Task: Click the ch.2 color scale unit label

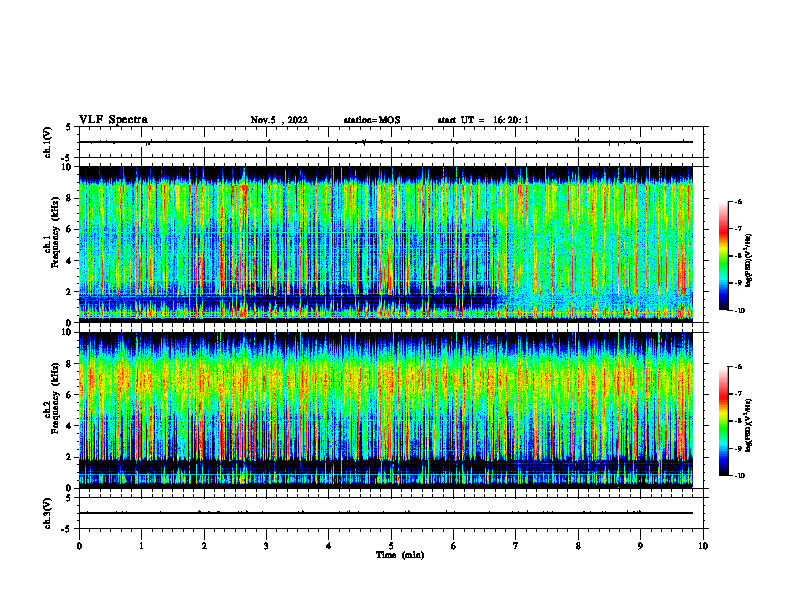Action: [749, 425]
